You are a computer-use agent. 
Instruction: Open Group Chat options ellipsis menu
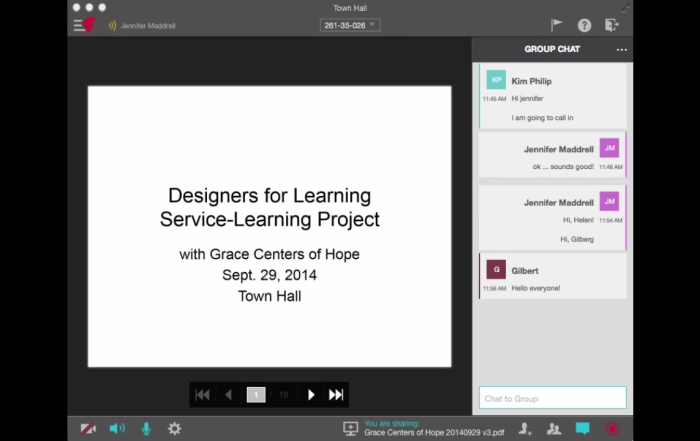pos(622,49)
